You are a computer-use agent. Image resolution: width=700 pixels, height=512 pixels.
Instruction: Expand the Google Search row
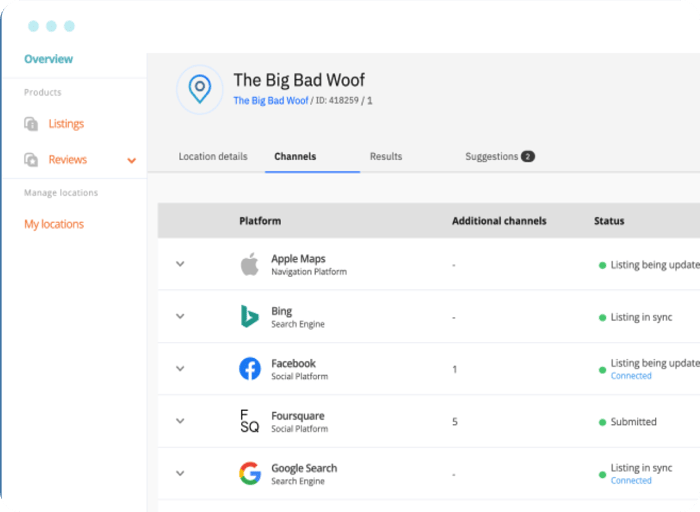coord(180,473)
